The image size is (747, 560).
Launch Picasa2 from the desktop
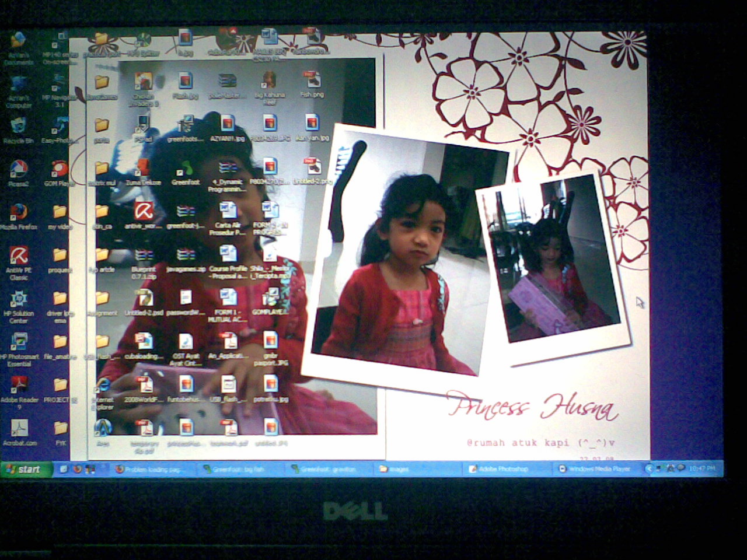(18, 173)
